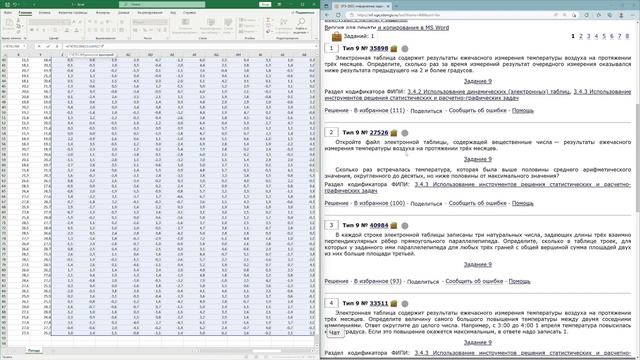Click browser Refresh icon
The image size is (640, 360).
click(x=338, y=15)
